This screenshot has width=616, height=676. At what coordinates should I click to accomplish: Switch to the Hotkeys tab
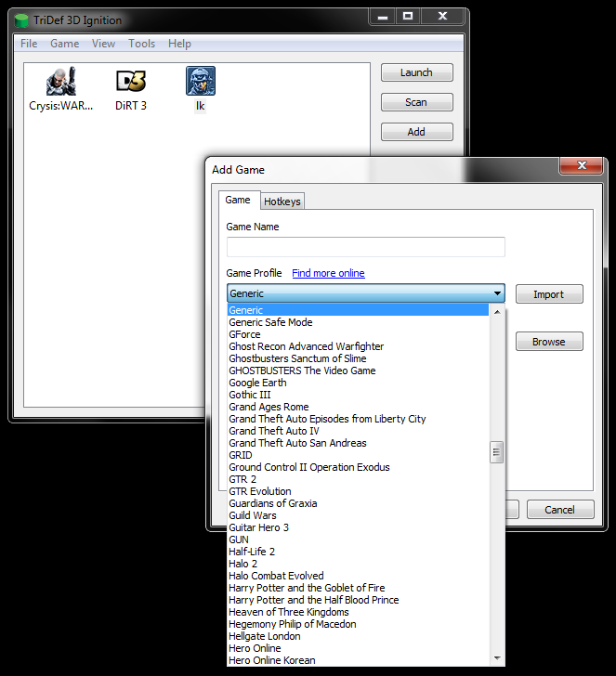(282, 201)
